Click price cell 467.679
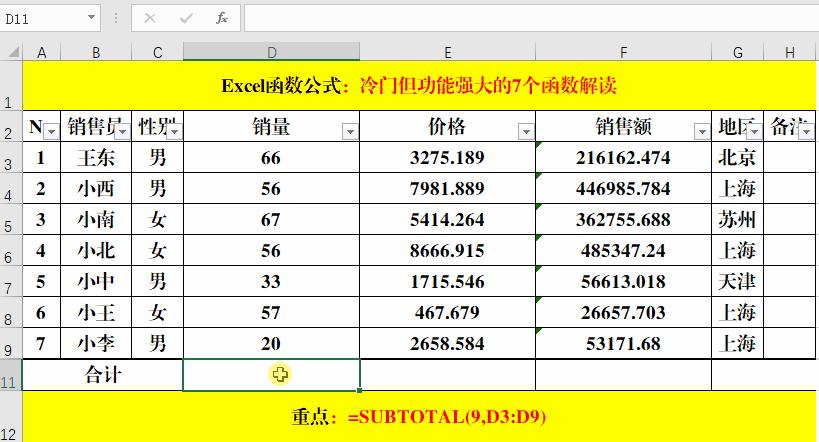 coord(448,312)
